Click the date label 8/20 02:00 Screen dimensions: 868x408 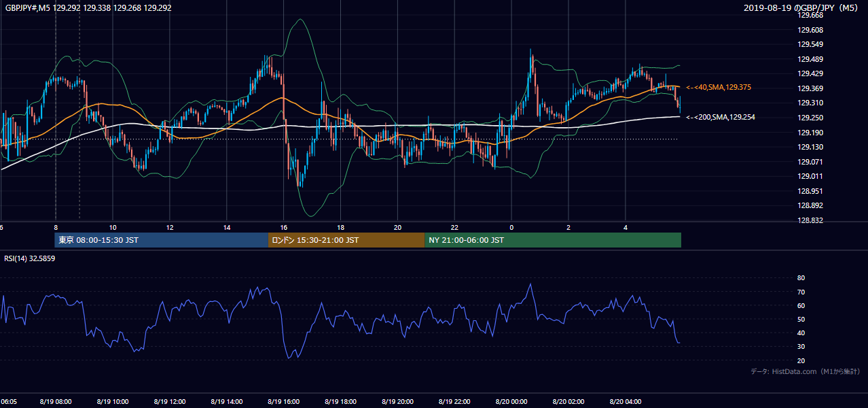[x=569, y=401]
